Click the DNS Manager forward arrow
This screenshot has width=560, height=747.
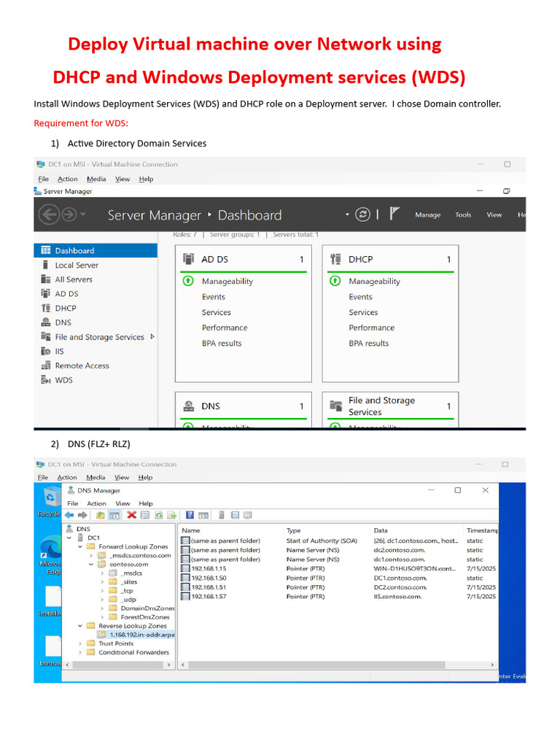83,515
